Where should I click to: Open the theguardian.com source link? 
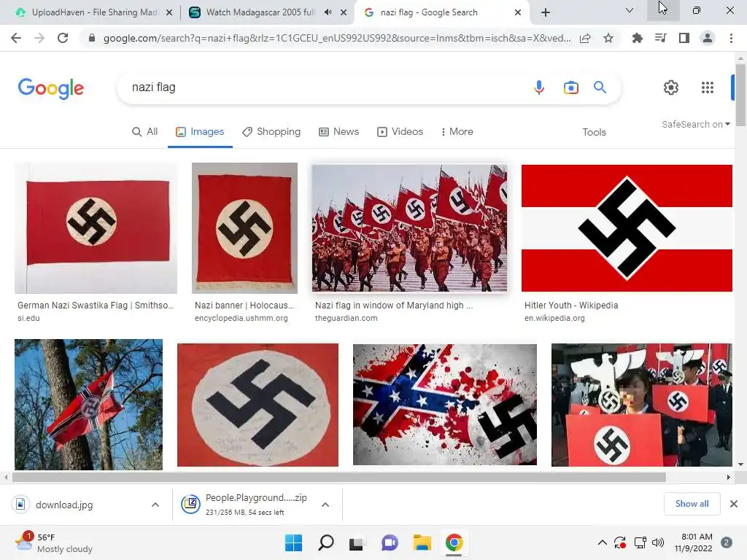point(346,318)
